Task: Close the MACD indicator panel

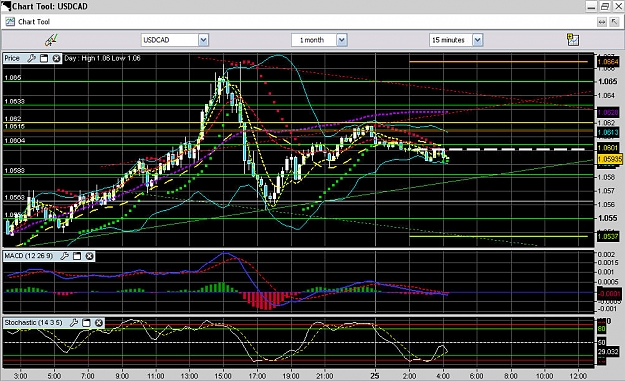Action: (x=90, y=256)
